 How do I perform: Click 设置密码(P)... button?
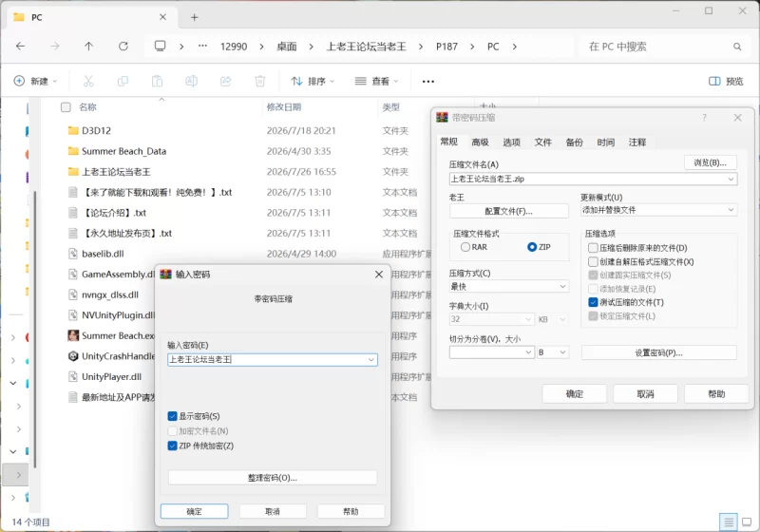[x=658, y=352]
